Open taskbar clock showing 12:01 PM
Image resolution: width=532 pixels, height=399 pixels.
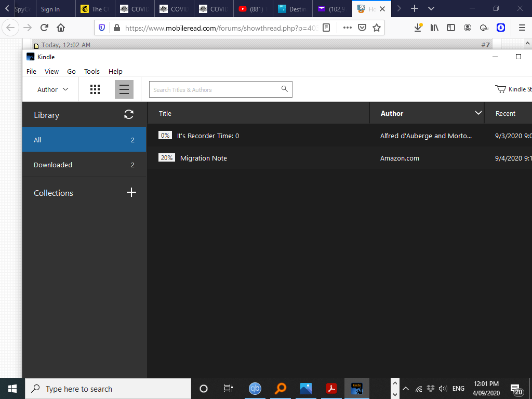[x=486, y=389]
